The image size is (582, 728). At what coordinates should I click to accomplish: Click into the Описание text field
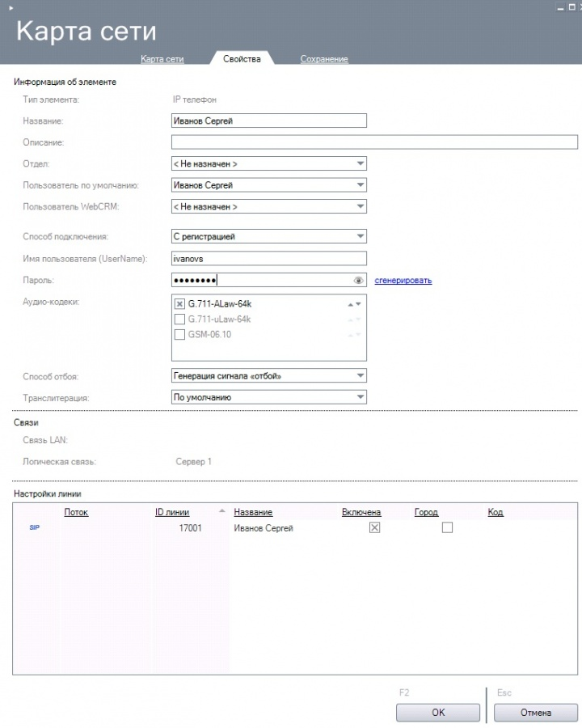374,142
